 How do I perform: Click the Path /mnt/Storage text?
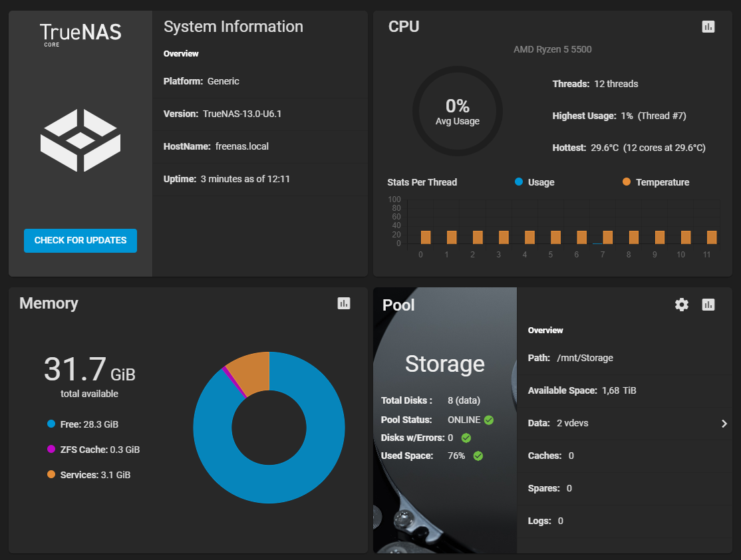click(x=571, y=358)
